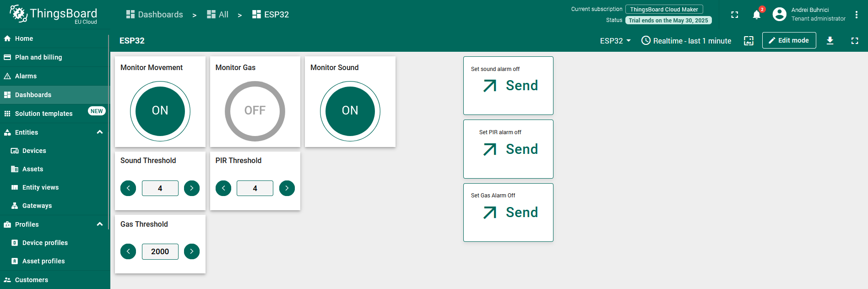Click the Assets icon in sidebar
Screen dimensions: 868x289
[x=15, y=169]
